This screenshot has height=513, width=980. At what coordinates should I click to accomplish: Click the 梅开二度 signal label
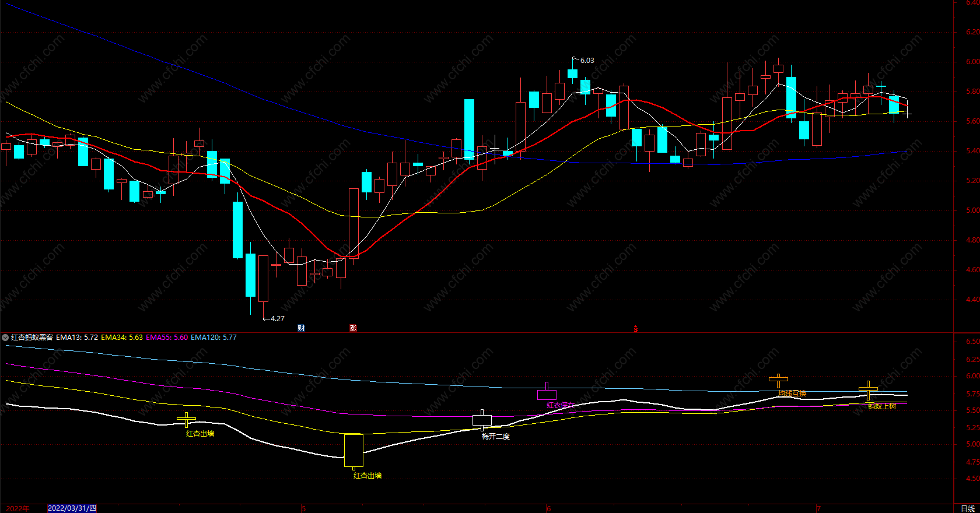tap(496, 436)
